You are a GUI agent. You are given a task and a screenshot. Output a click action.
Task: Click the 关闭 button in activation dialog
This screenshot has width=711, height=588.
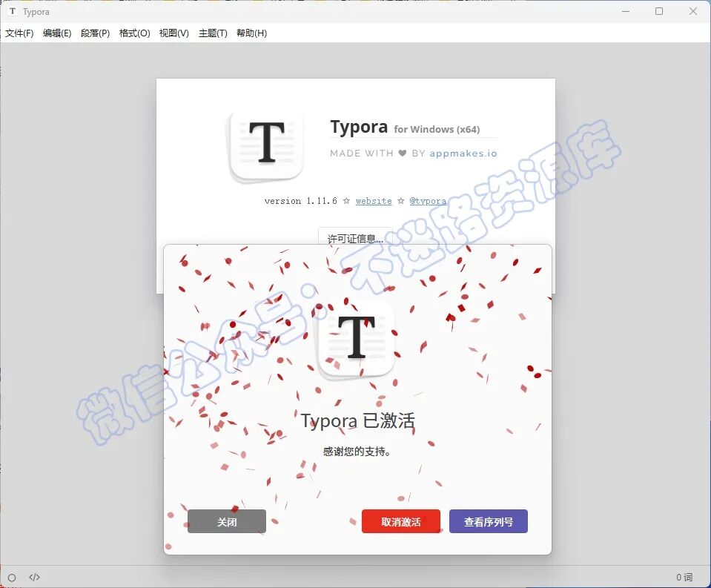click(227, 521)
